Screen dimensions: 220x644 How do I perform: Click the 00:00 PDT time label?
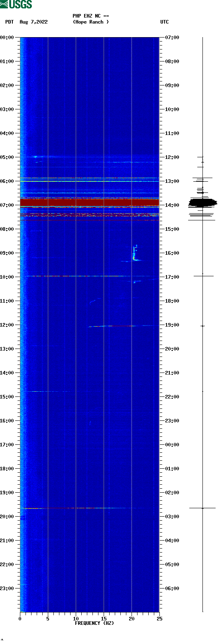coord(7,38)
